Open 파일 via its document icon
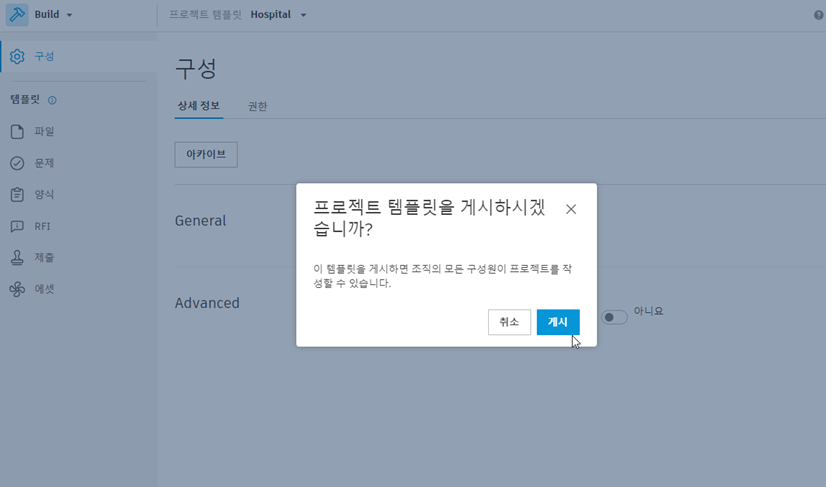The image size is (826, 487). click(x=17, y=132)
